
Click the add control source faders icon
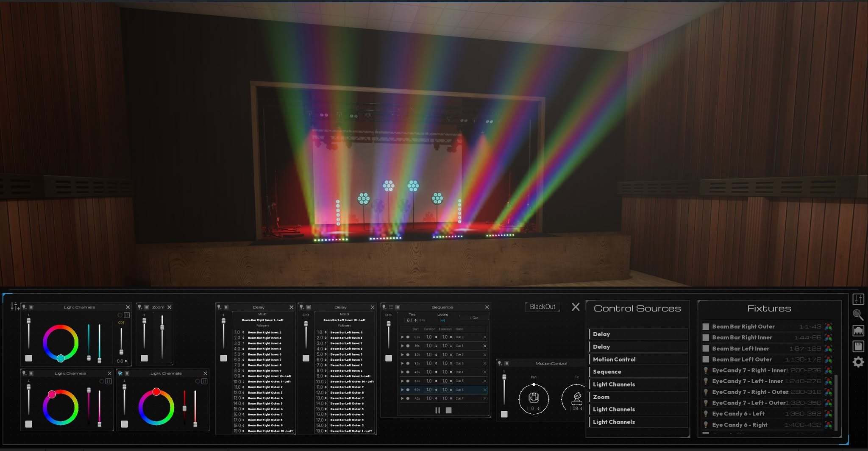click(x=15, y=306)
